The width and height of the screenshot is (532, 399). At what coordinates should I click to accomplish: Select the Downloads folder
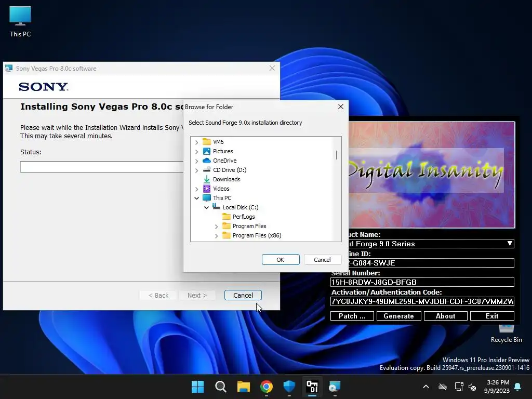click(x=227, y=179)
